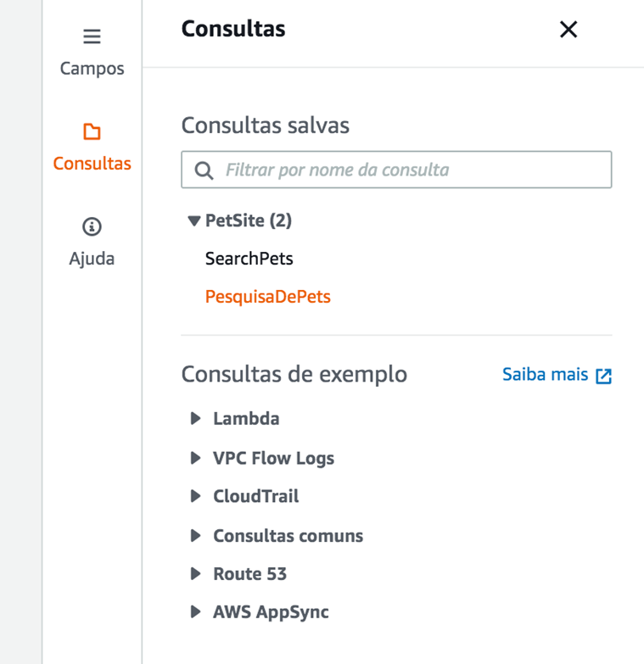Open the PesquisaDePets saved query
The height and width of the screenshot is (664, 644).
click(267, 297)
